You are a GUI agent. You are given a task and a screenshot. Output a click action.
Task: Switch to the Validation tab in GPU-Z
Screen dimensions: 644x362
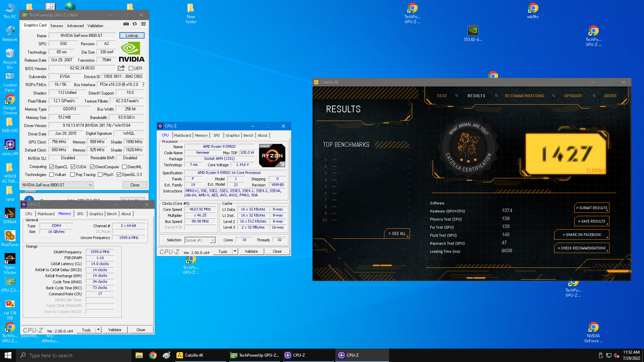95,25
